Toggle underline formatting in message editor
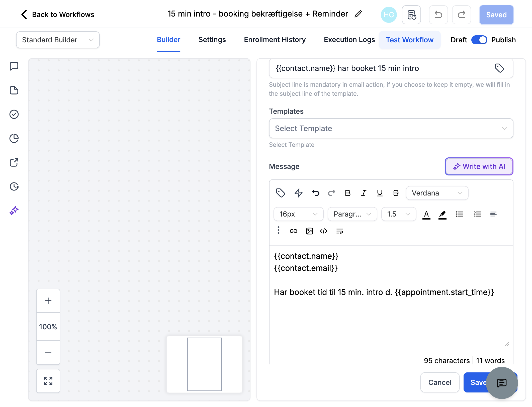Image resolution: width=532 pixels, height=407 pixels. 380,193
